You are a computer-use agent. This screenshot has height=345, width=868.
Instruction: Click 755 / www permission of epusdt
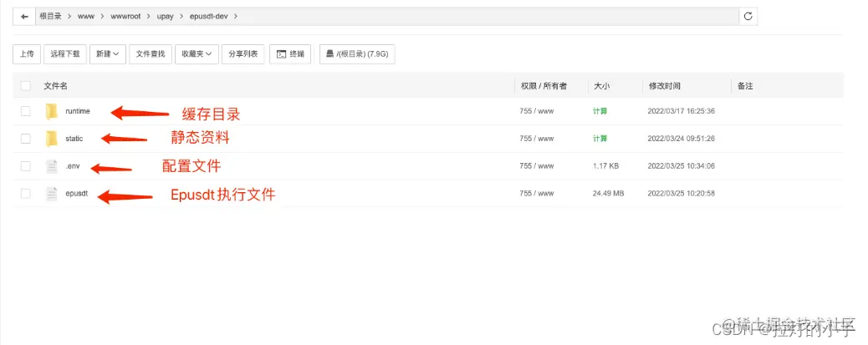coord(536,194)
